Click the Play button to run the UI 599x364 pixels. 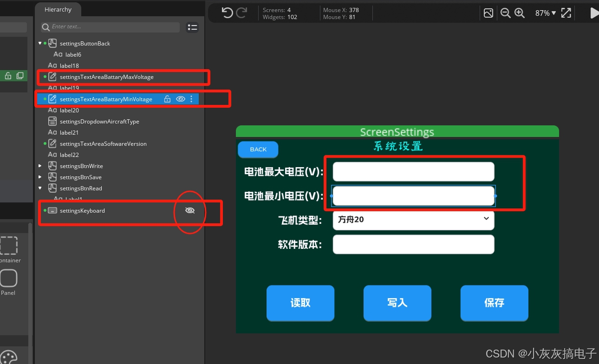pyautogui.click(x=595, y=13)
